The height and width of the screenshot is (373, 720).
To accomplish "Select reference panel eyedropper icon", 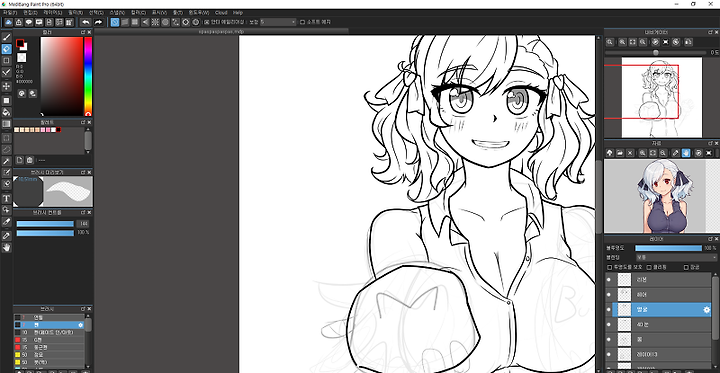I will click(675, 153).
